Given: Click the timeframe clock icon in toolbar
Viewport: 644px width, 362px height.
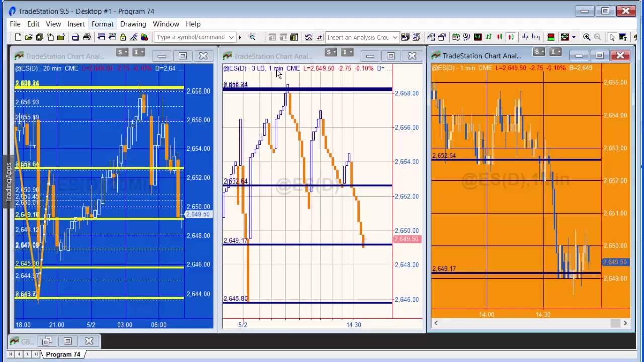Looking at the screenshot, I should pos(456,37).
